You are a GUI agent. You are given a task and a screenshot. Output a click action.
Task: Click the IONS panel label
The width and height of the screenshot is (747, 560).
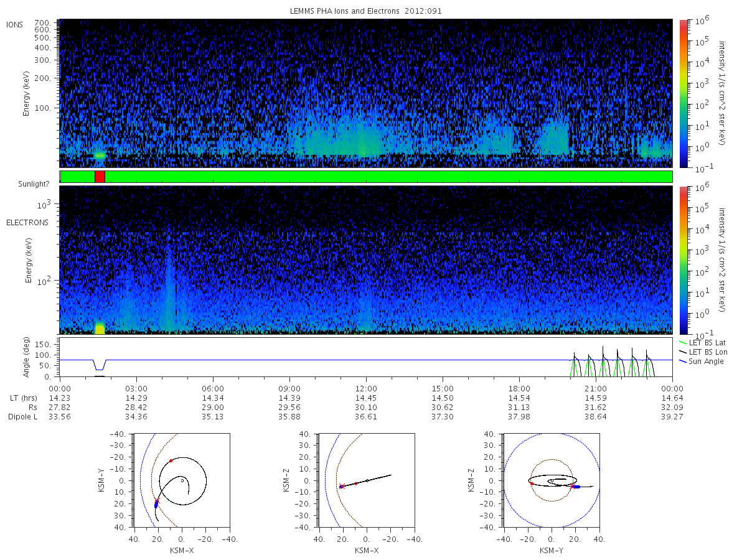(x=15, y=24)
